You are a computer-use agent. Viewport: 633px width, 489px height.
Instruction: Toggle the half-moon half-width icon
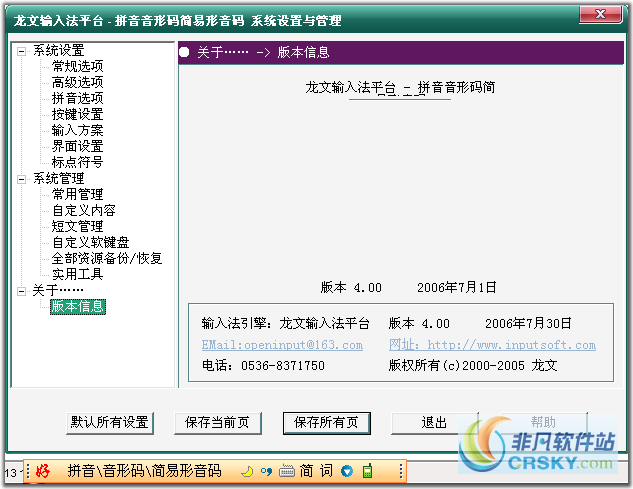point(247,471)
